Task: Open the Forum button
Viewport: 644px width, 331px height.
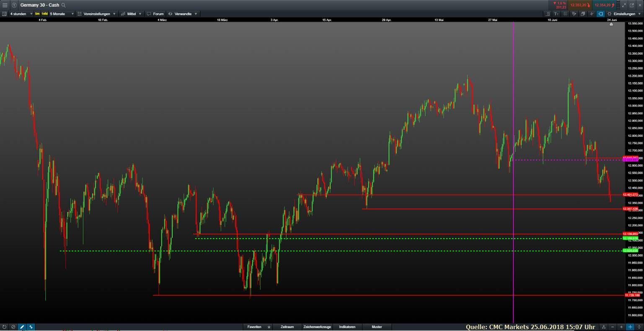Action: pyautogui.click(x=155, y=14)
